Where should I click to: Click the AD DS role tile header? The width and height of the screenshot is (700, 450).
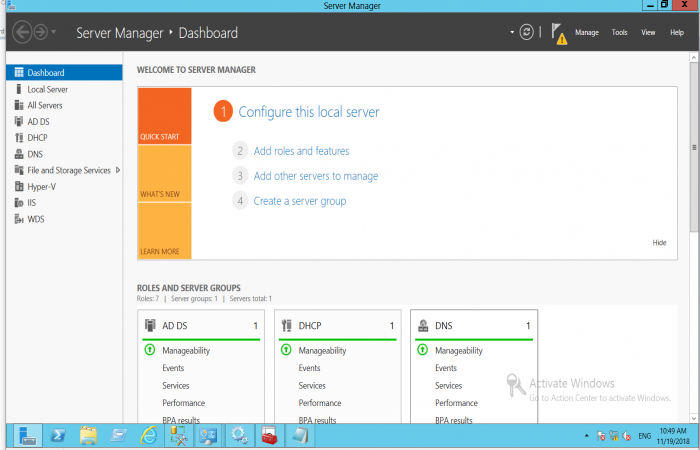click(x=201, y=325)
